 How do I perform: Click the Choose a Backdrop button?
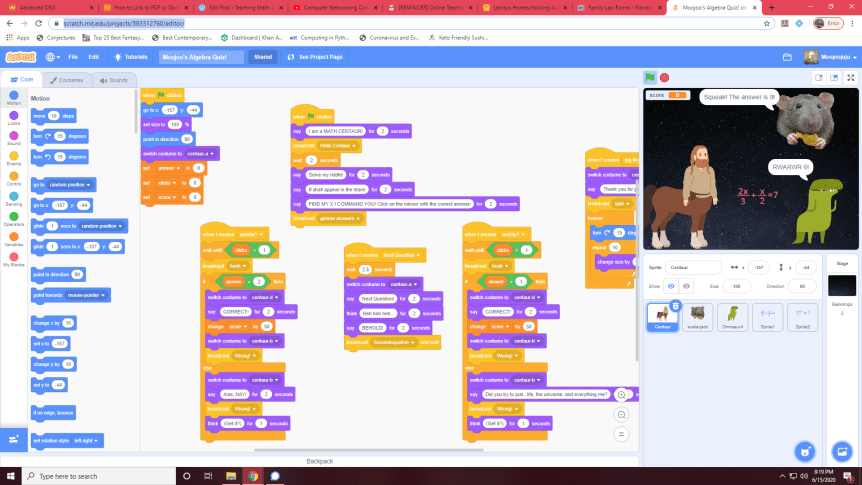coord(841,450)
